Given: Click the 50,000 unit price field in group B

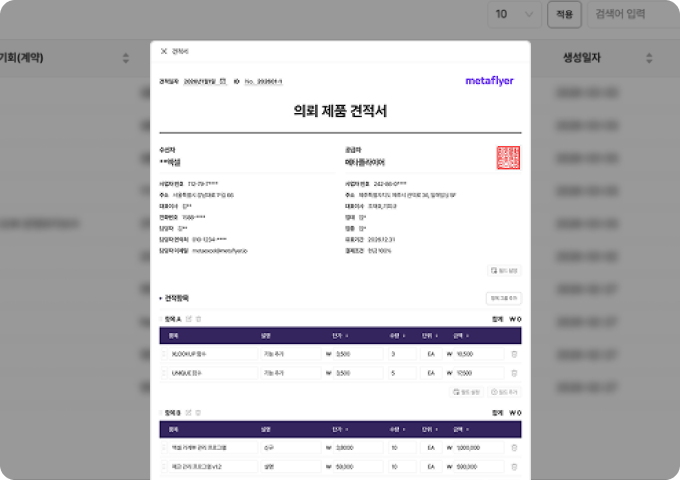Looking at the screenshot, I should 358,467.
